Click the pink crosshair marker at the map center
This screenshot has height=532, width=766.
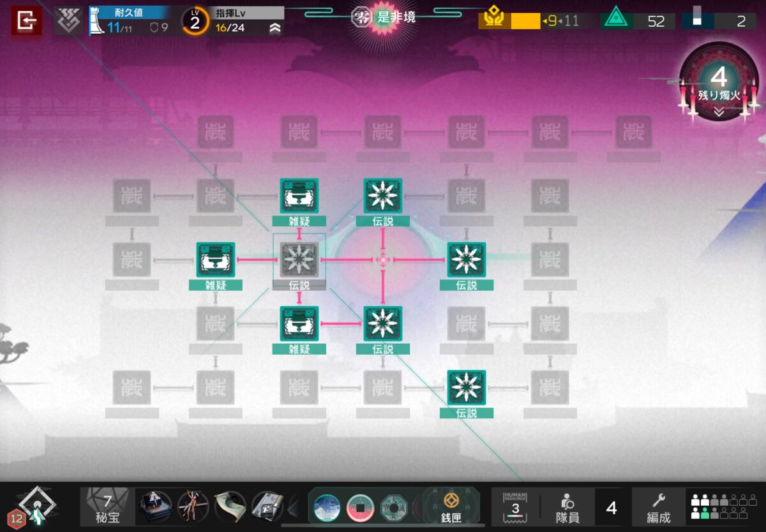(x=382, y=260)
